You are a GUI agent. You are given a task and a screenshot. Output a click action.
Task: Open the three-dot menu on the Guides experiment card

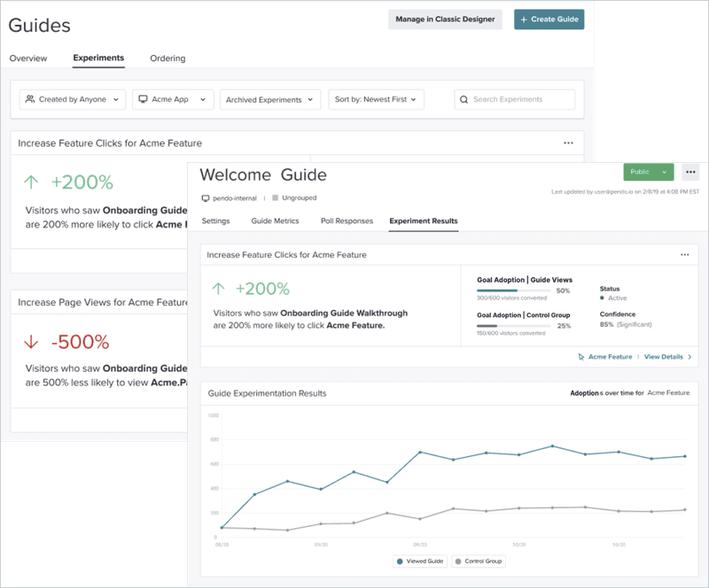(568, 143)
